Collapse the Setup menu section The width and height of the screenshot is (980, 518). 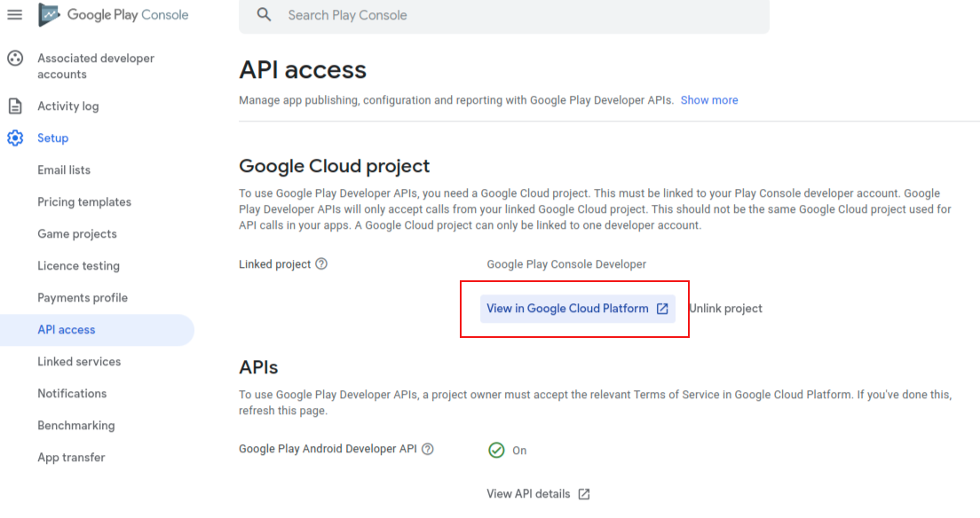pos(52,138)
